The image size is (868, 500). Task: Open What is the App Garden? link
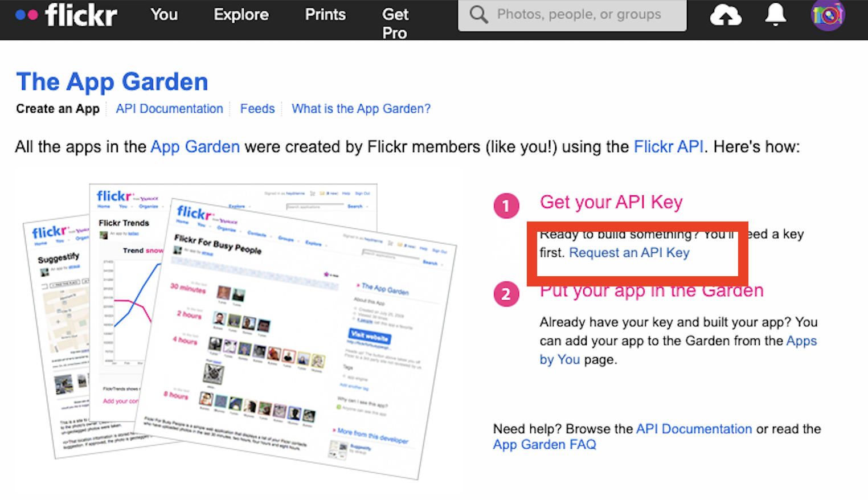pyautogui.click(x=361, y=109)
